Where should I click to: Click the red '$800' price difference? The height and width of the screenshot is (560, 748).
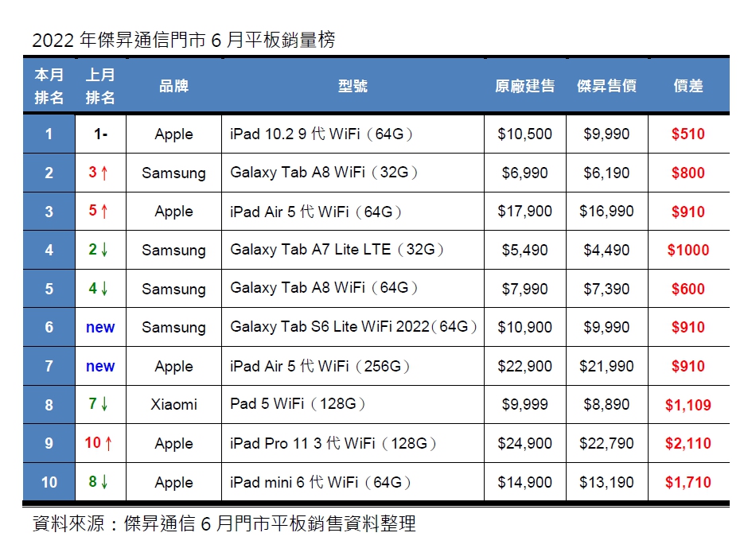coord(688,173)
